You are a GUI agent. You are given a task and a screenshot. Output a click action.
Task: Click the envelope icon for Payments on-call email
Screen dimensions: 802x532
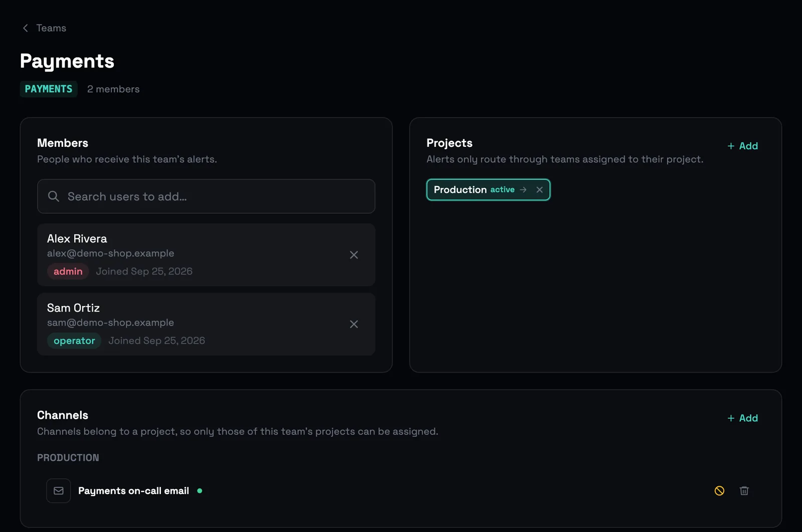(59, 491)
